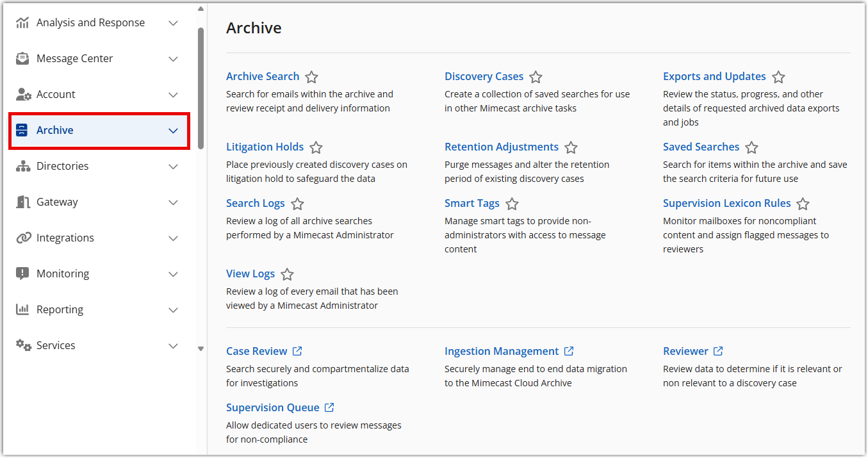Click the Message Center envelope icon
Screen dimensions: 868x458
[x=23, y=59]
